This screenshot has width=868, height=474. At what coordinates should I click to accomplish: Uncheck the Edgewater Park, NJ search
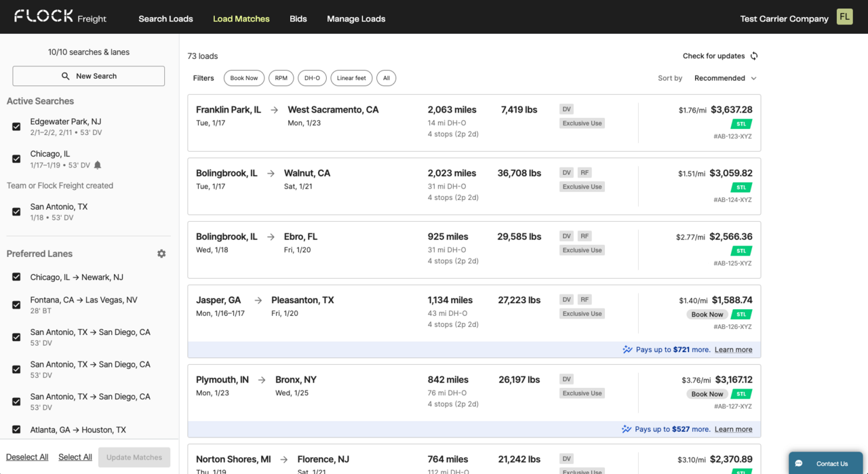click(16, 127)
